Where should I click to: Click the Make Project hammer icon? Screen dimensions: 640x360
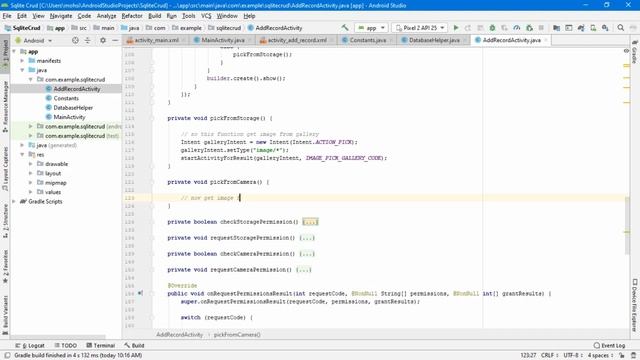tap(345, 28)
